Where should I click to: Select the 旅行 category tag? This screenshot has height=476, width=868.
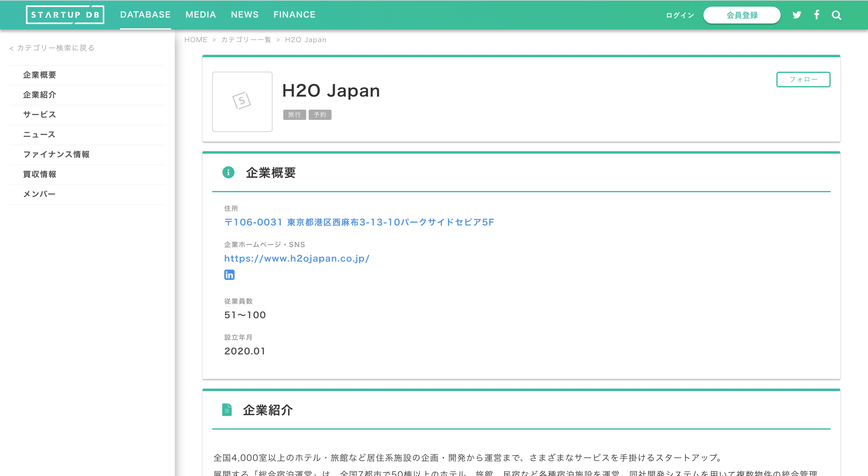(295, 115)
